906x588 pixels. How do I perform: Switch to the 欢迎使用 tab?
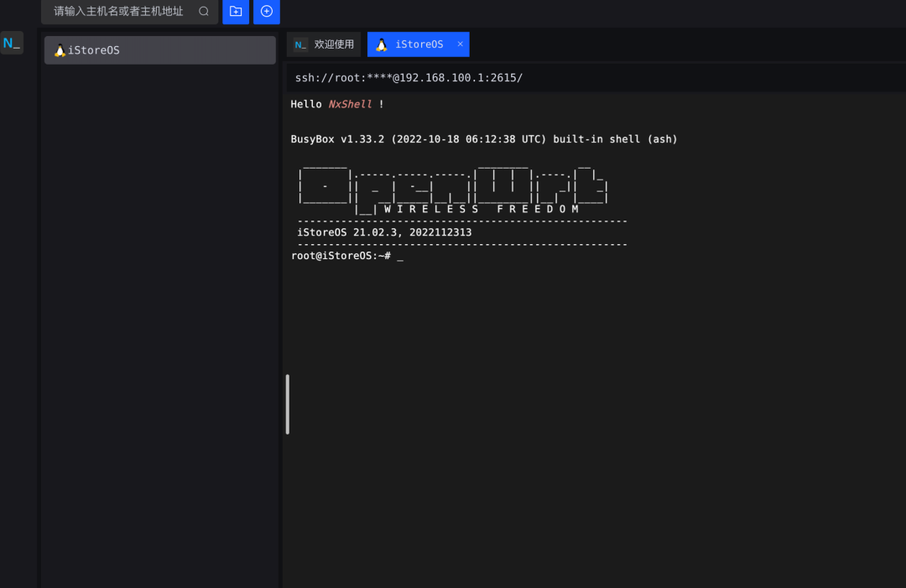coord(324,44)
